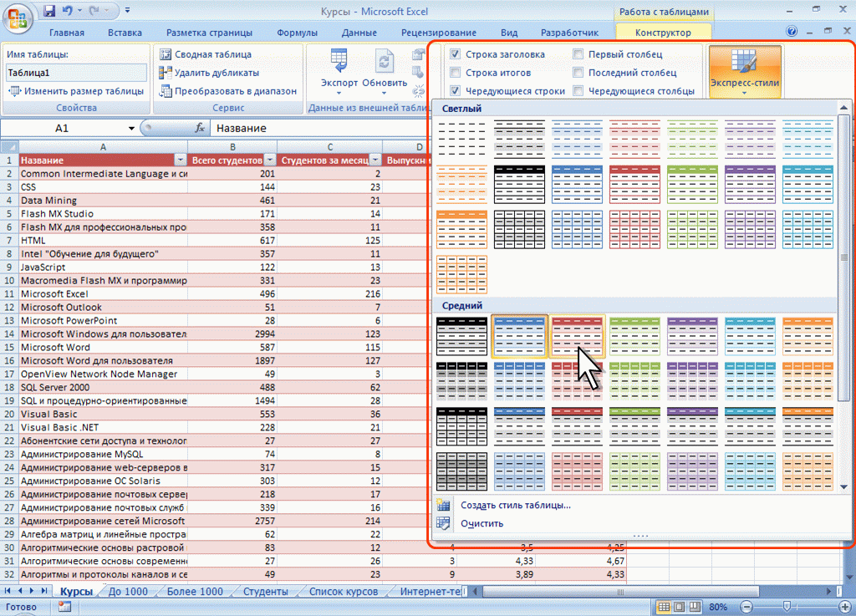Open the undo history dropdown arrow
856x616 pixels.
(x=79, y=10)
